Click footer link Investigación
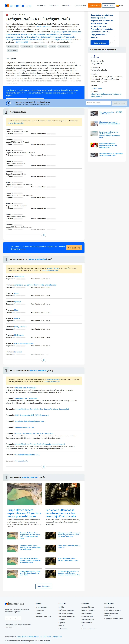The width and height of the screenshot is (129, 644). coord(109,607)
